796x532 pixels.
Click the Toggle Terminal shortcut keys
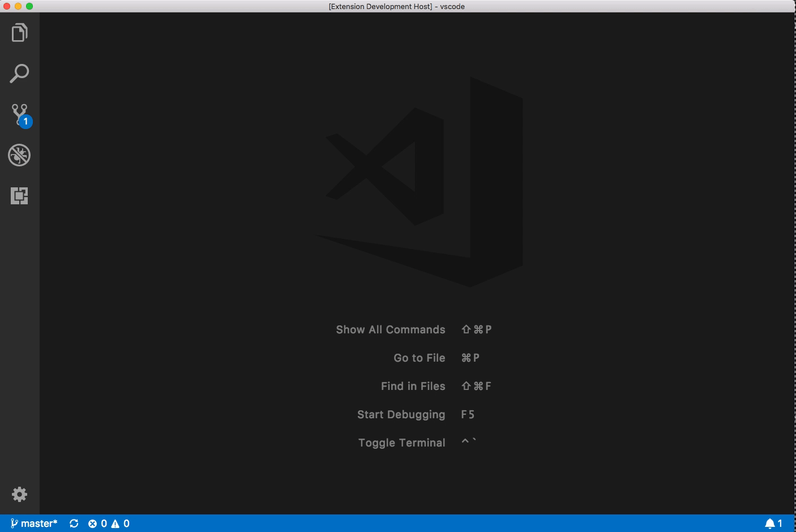(469, 441)
